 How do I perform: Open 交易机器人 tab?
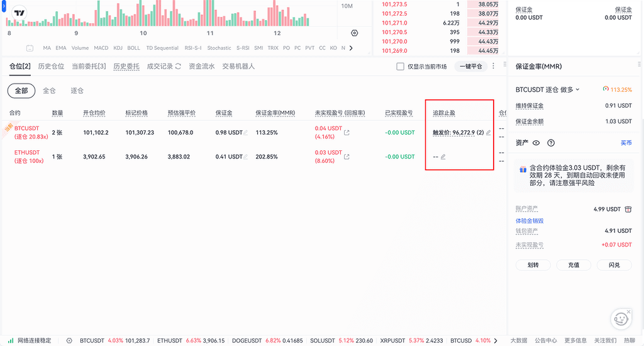238,66
